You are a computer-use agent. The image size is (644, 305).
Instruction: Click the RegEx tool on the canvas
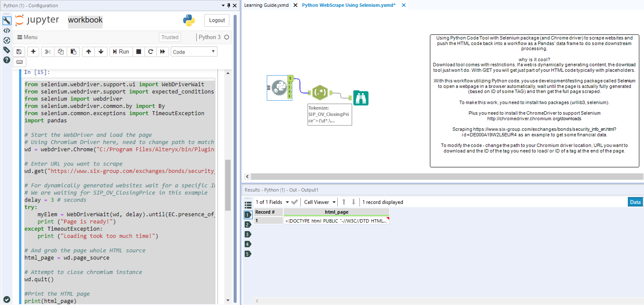coord(320,93)
